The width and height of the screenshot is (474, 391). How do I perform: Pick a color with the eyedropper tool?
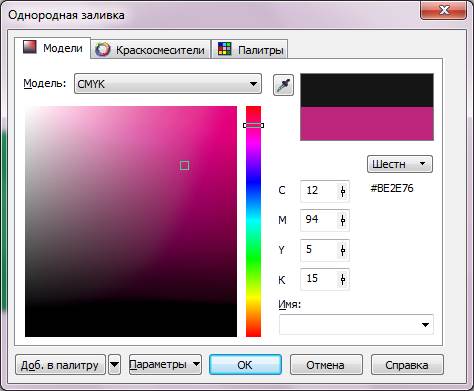pos(283,85)
